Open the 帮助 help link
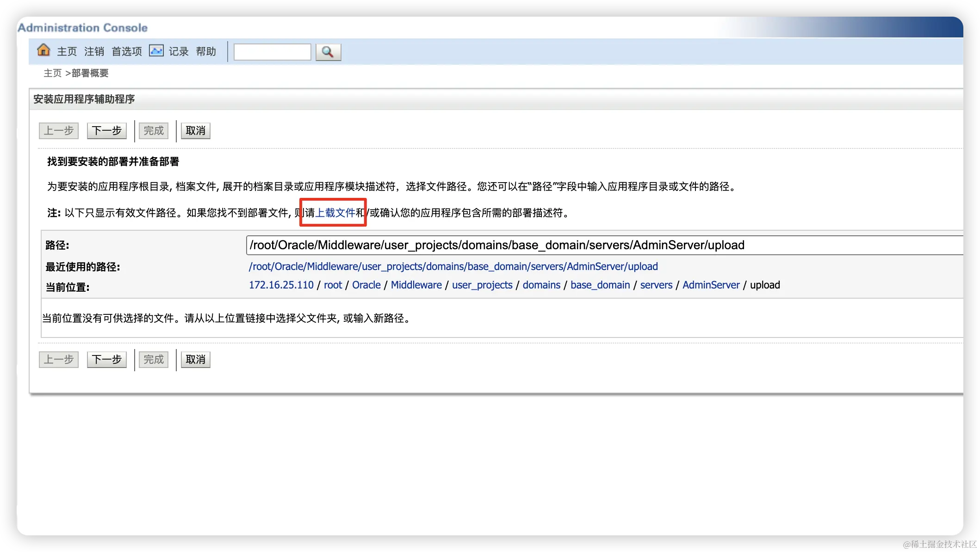Image resolution: width=980 pixels, height=552 pixels. (206, 51)
